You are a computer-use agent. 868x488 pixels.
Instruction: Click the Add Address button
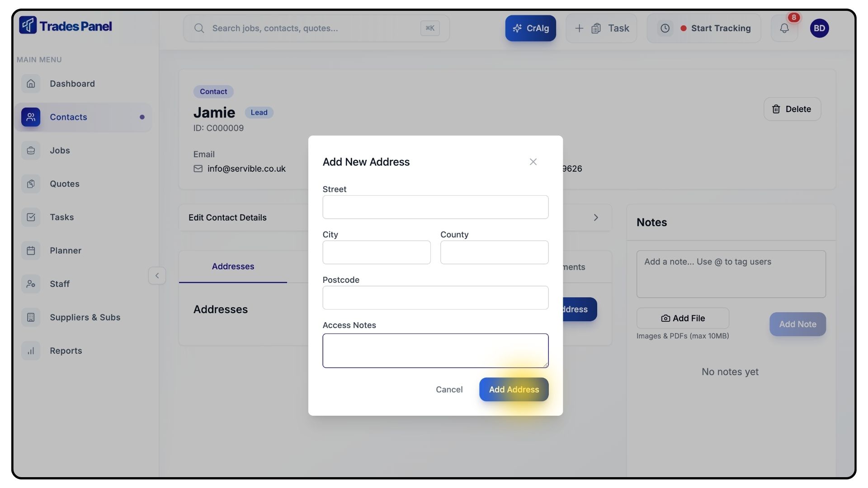[514, 389]
